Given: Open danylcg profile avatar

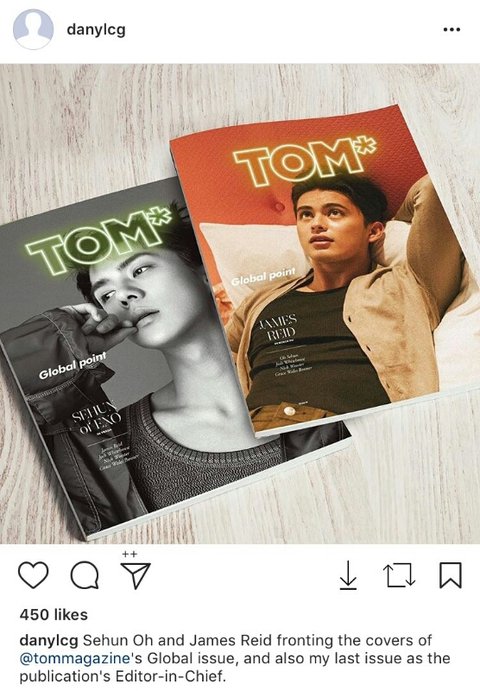Looking at the screenshot, I should tap(33, 29).
